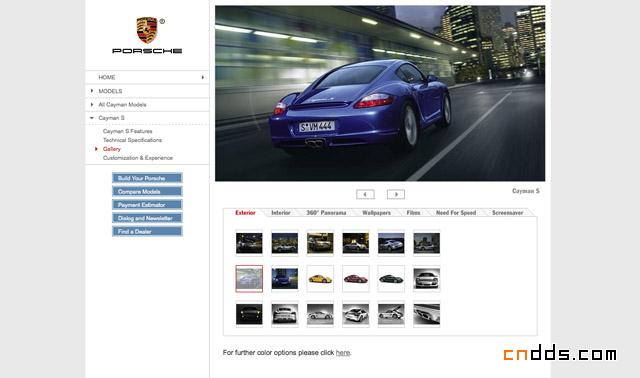Switch to the Interior tab

(x=281, y=213)
